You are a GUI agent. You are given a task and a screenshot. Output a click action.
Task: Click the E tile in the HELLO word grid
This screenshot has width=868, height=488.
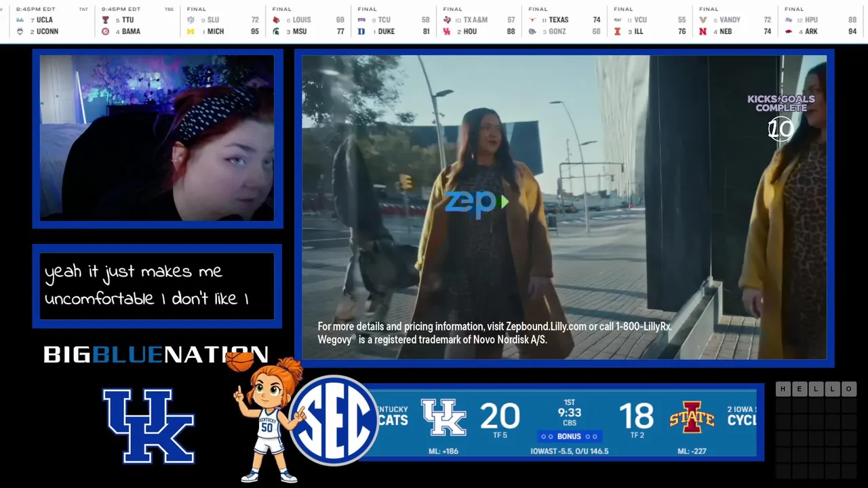click(800, 388)
